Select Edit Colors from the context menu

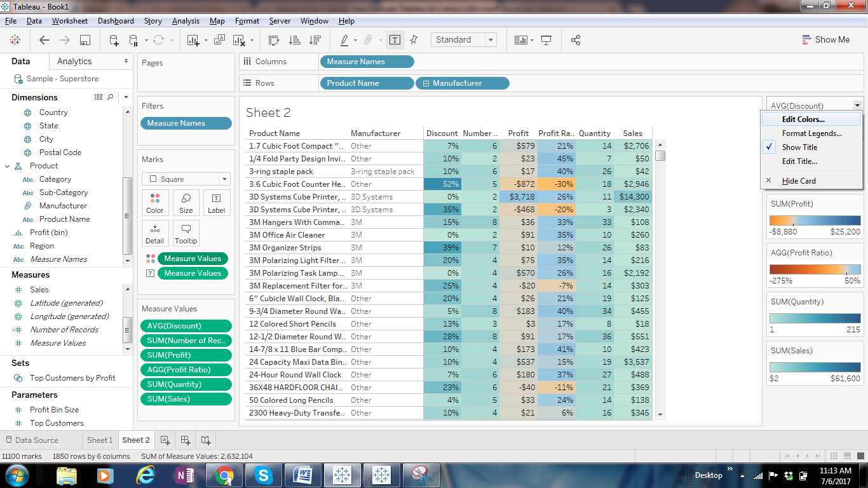click(x=803, y=119)
